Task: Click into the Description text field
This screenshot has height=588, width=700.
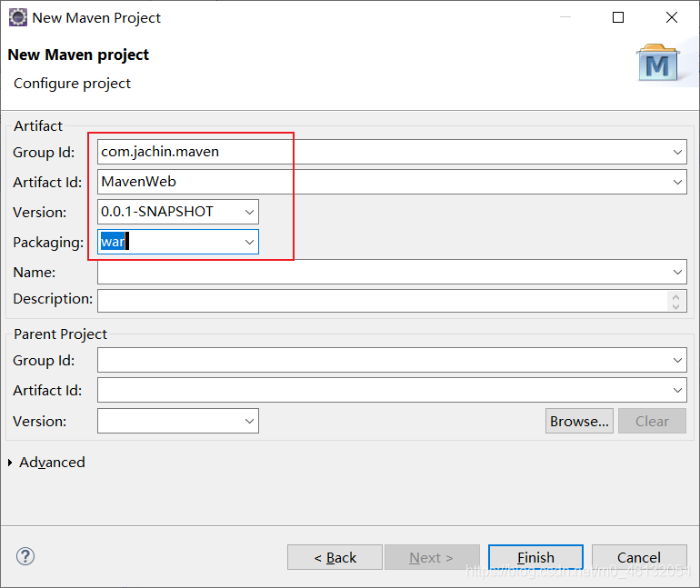Action: 382,300
